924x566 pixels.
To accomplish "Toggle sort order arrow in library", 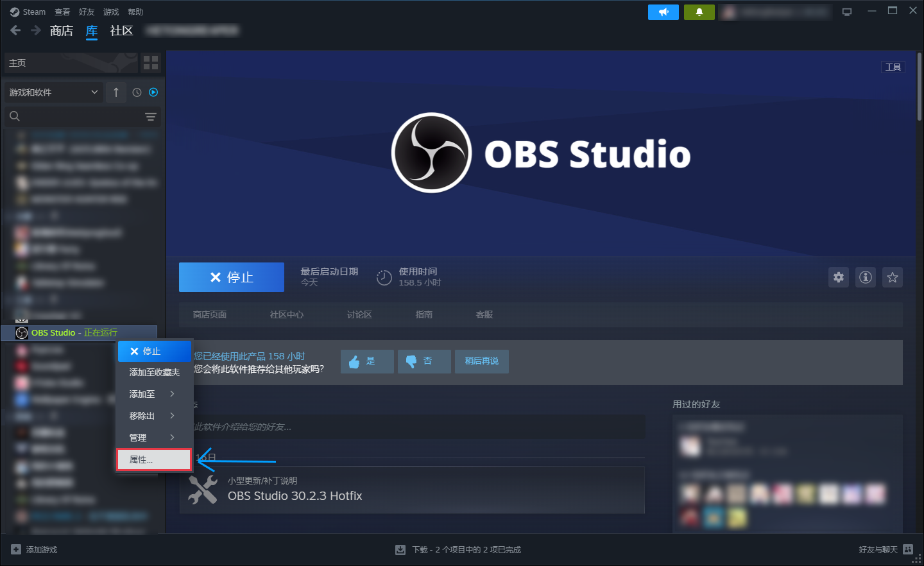I will [116, 92].
